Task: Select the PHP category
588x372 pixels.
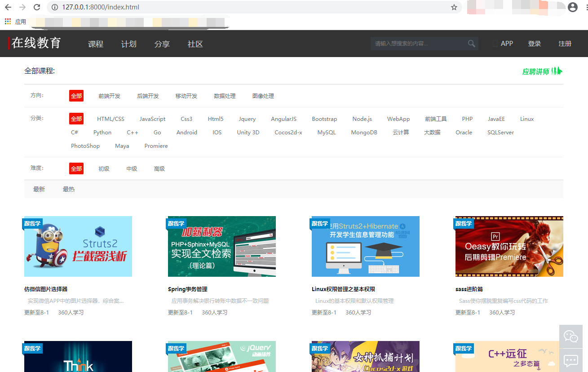Action: pos(467,119)
